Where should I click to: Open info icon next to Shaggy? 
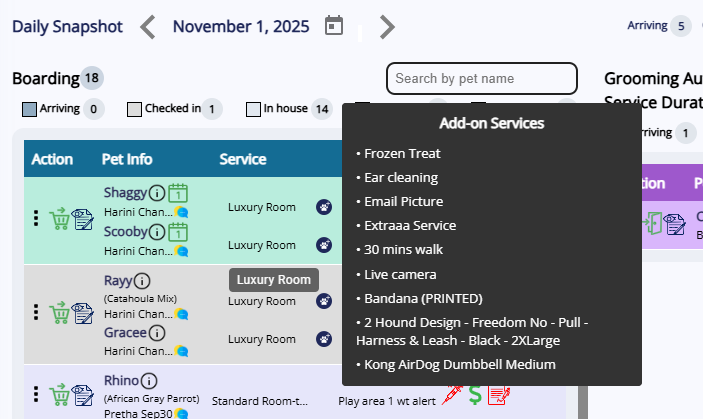click(157, 193)
